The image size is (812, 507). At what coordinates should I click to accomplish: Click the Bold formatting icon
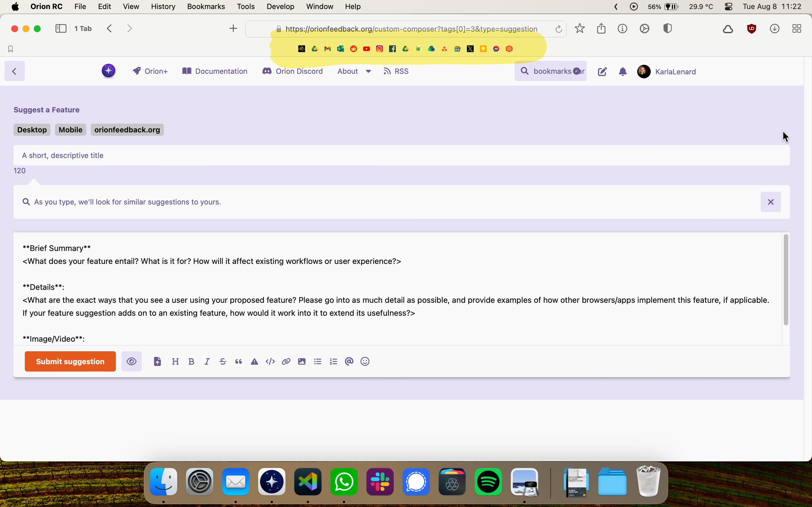tap(191, 361)
